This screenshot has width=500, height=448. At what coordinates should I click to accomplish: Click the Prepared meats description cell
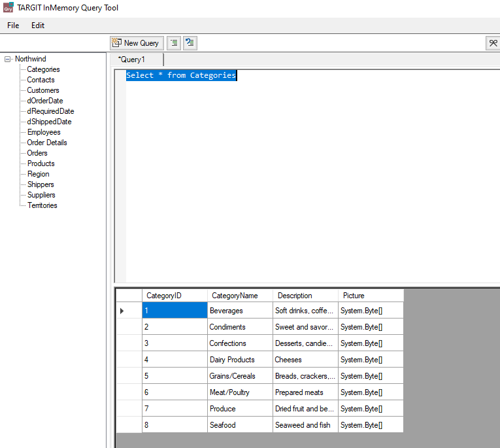tap(305, 392)
